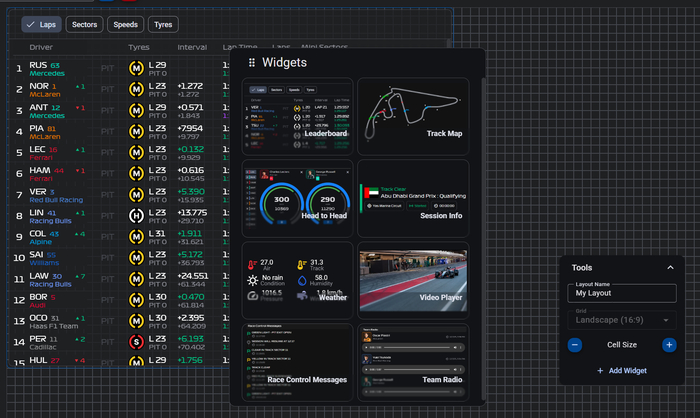
Task: Select driver LAW 30 name
Action: point(46,276)
